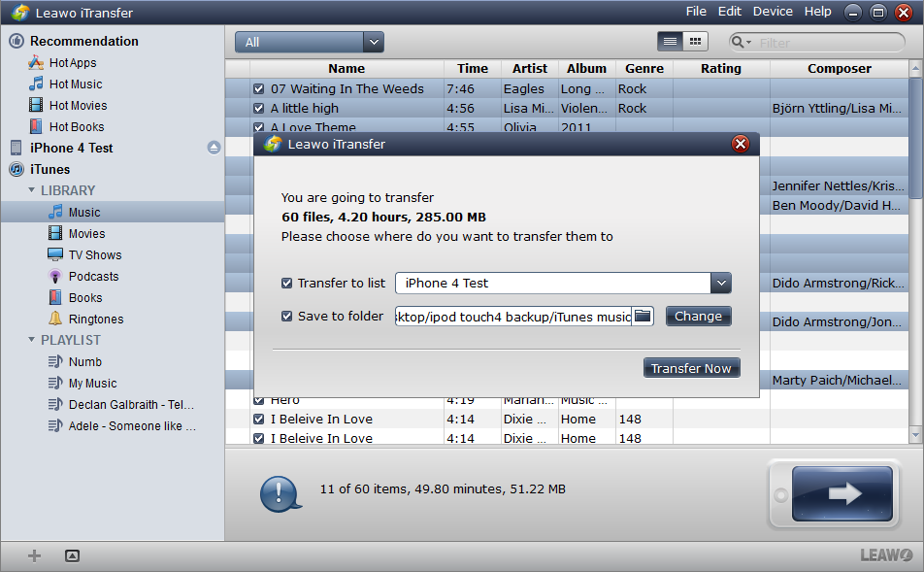
Task: Eject iPhone 4 Test device
Action: [214, 148]
